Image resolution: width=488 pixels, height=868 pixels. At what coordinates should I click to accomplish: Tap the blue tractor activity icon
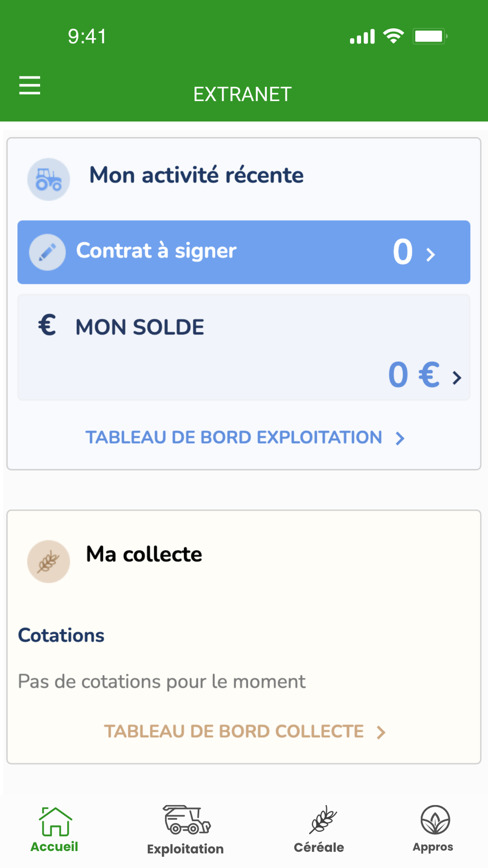pos(48,179)
